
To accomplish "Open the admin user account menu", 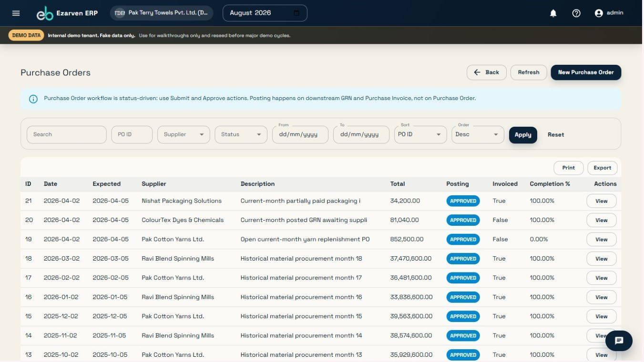I will 609,13.
